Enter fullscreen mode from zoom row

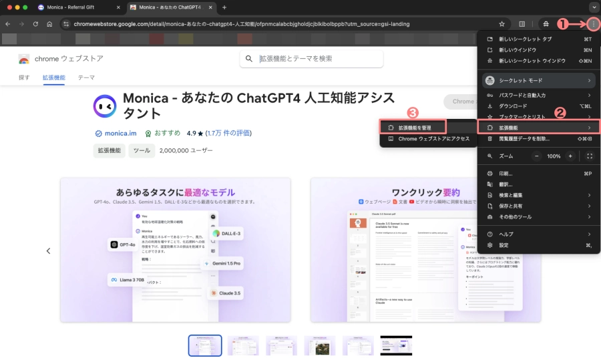(589, 156)
